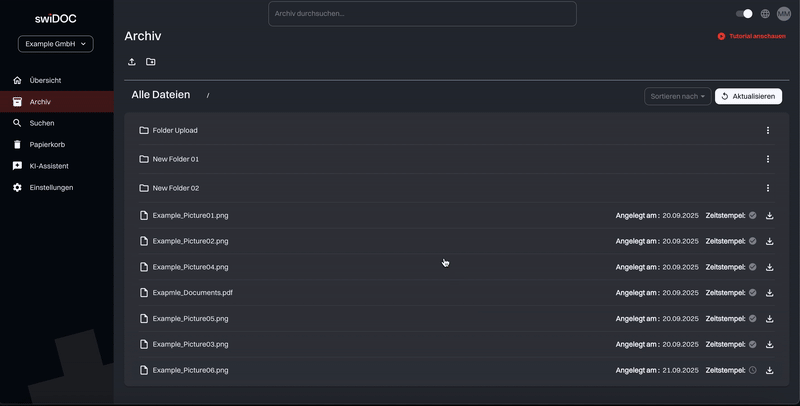Open the New Folder 01 folder
Screen dimensions: 800x406
click(176, 159)
